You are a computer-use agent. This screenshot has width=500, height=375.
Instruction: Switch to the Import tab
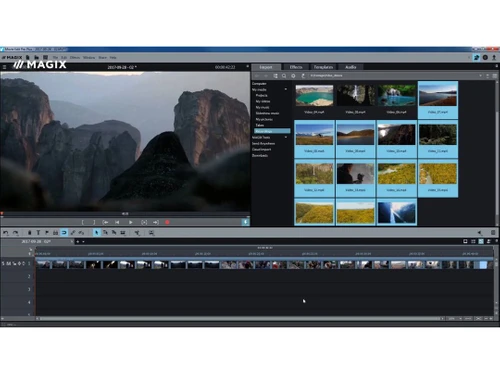266,67
